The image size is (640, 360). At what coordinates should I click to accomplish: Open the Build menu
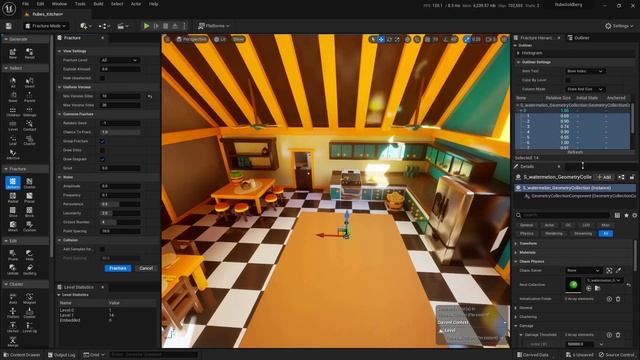pos(98,4)
